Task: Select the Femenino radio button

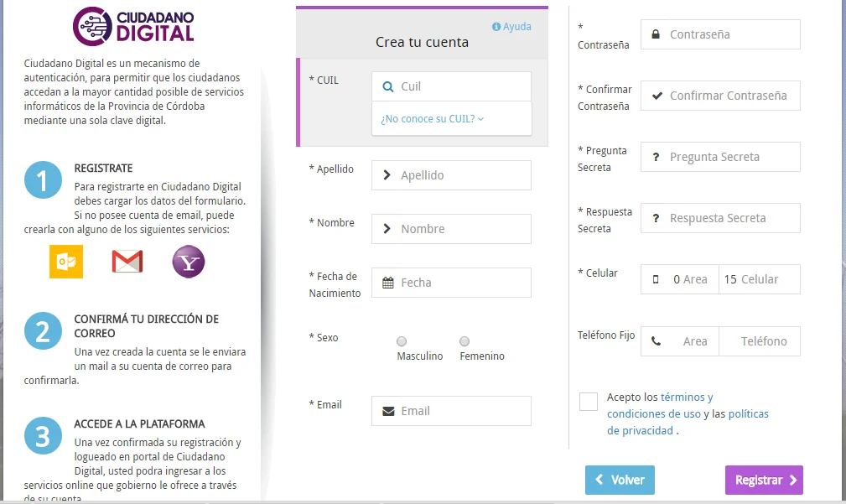Action: point(465,341)
